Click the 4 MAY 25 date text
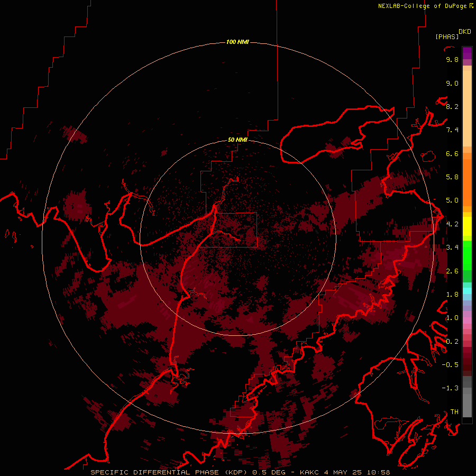The width and height of the screenshot is (476, 476). pyautogui.click(x=343, y=472)
